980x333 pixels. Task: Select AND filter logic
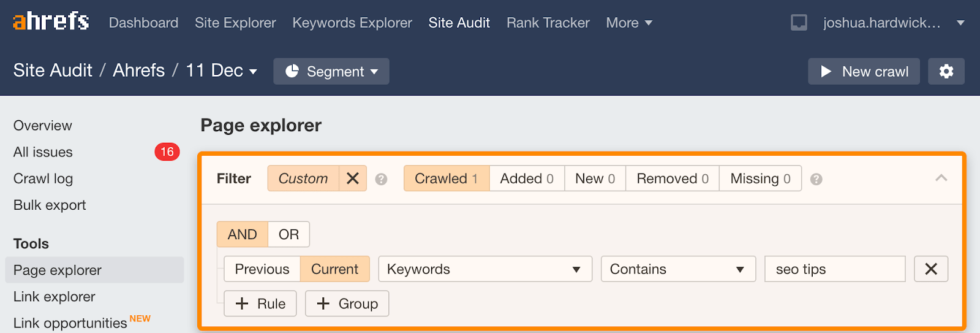(242, 234)
